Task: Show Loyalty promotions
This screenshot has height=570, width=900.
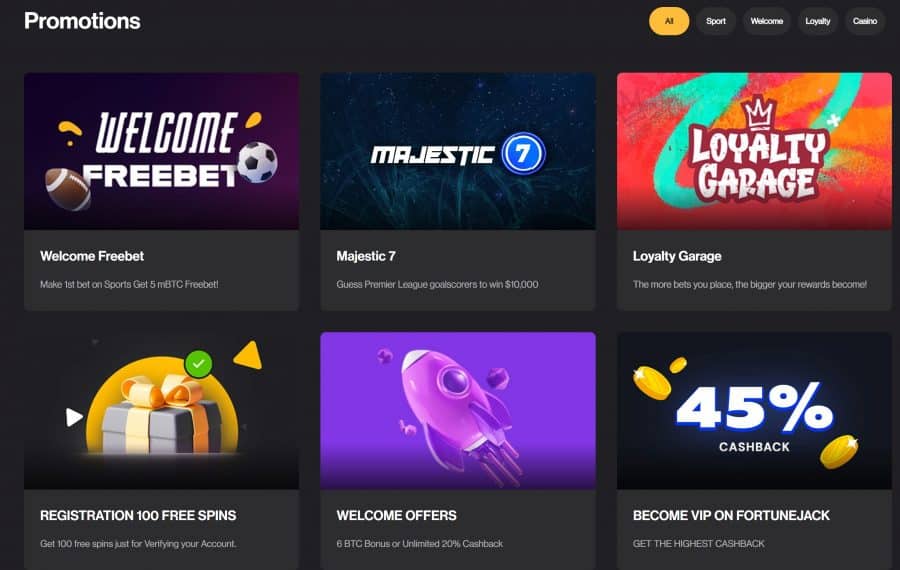Action: 817,21
